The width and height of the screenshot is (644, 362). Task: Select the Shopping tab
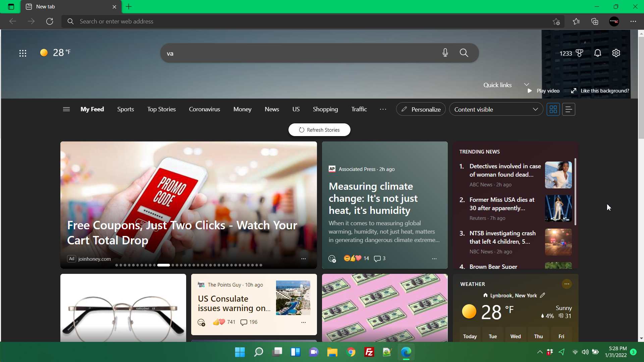326,109
